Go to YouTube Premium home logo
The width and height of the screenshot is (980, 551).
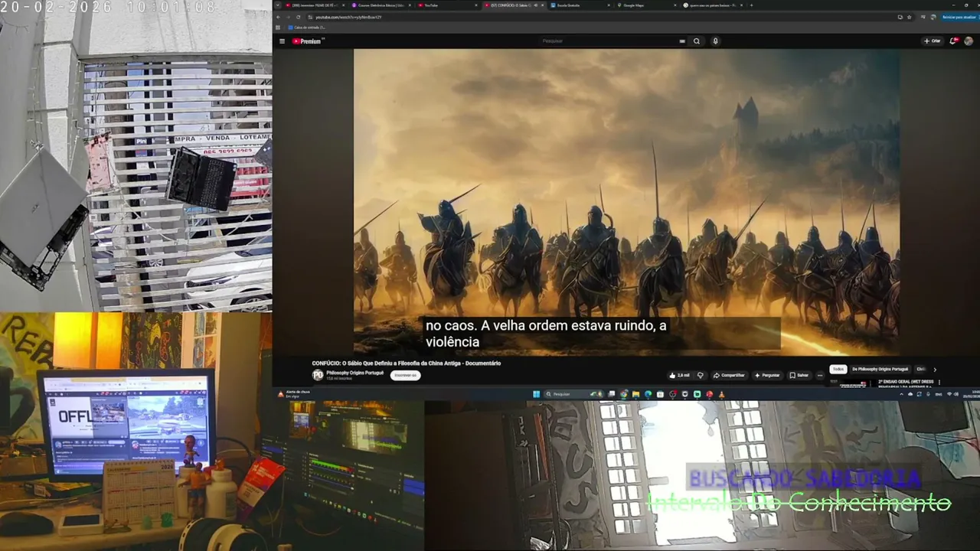[x=308, y=41]
